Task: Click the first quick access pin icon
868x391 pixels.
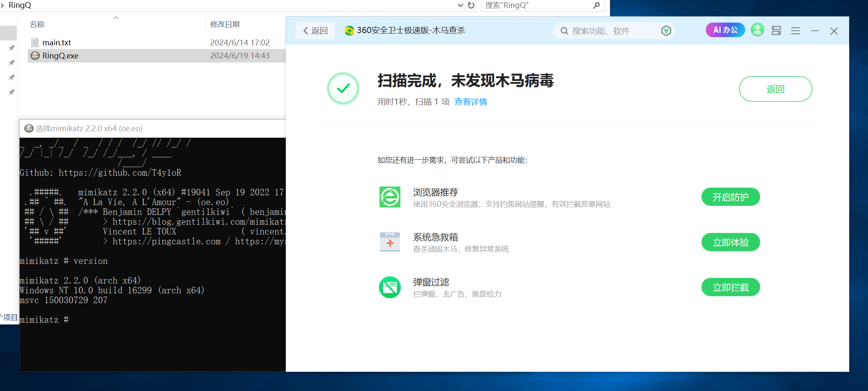Action: [12, 48]
